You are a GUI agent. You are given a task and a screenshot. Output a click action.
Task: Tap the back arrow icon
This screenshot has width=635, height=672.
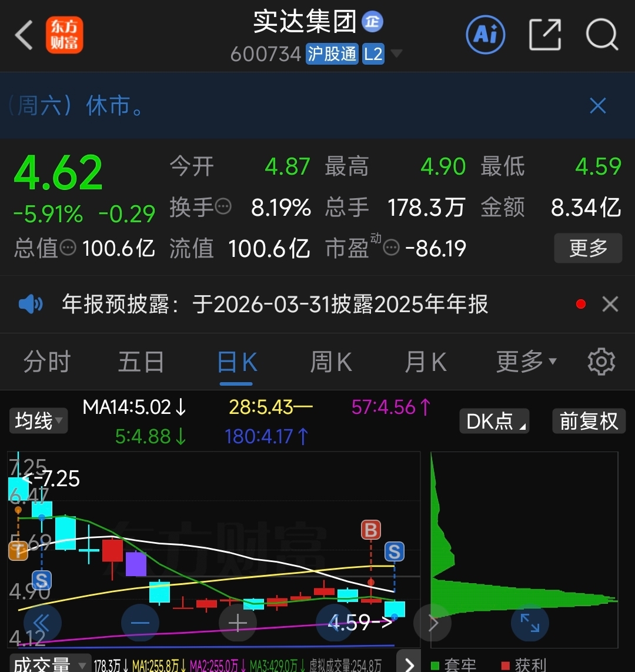click(24, 35)
